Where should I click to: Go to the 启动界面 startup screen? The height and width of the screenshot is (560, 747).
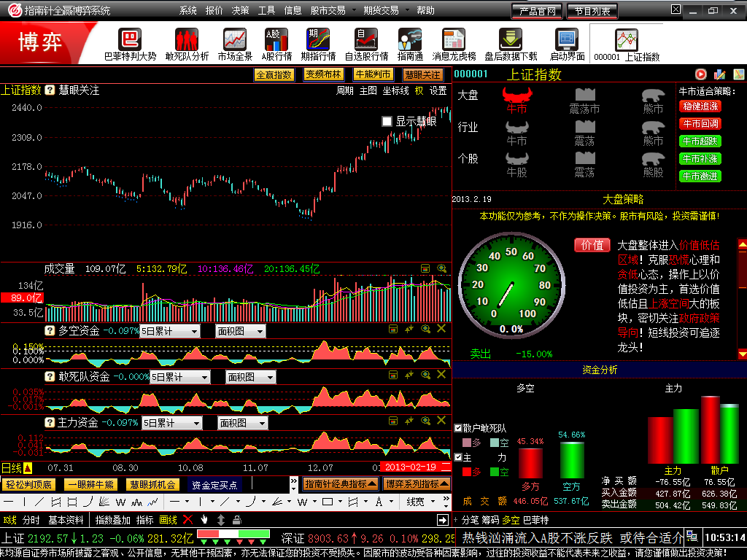(567, 44)
